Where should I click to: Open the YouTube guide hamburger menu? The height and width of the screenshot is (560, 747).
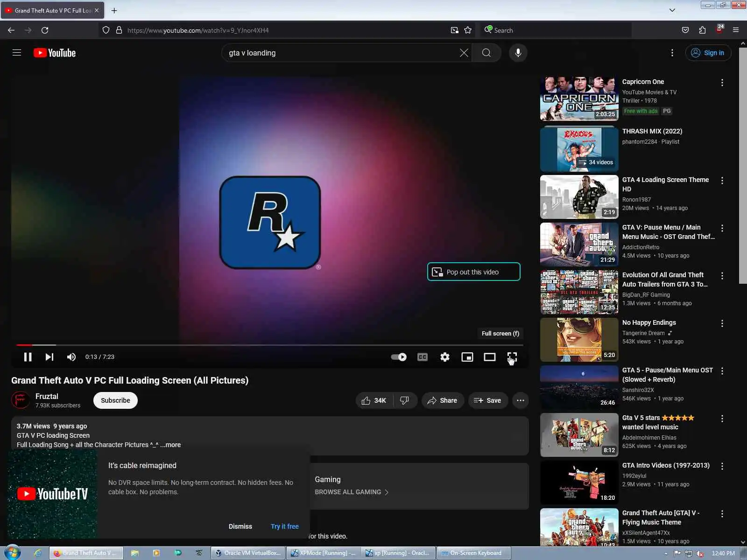(17, 53)
